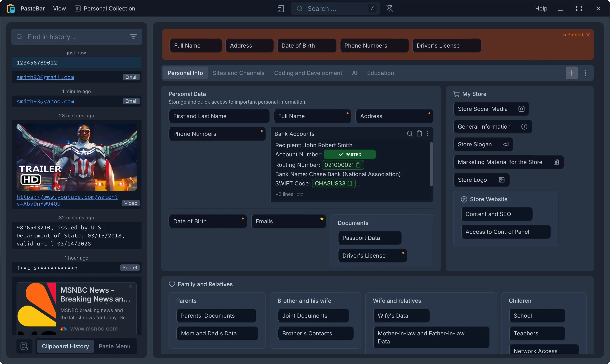Click the Family and Relatives heart icon

tap(172, 284)
